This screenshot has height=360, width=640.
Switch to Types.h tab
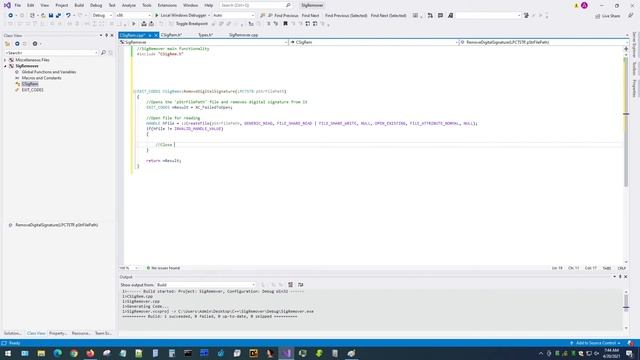(x=205, y=35)
